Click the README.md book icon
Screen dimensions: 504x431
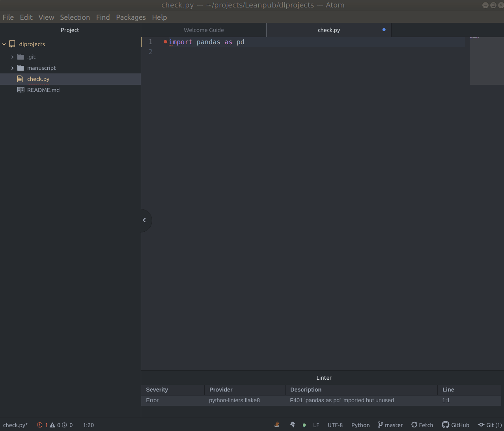[21, 90]
